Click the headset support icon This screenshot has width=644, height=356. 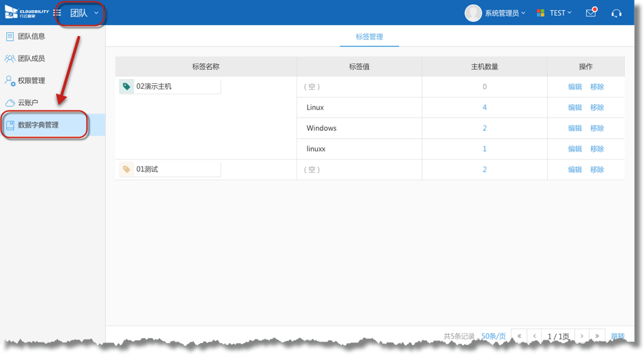pyautogui.click(x=617, y=13)
